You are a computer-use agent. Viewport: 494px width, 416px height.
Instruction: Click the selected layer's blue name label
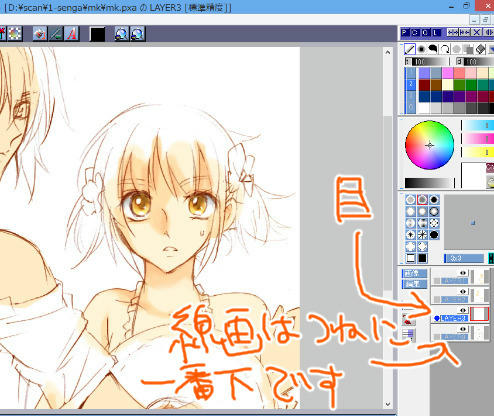[x=455, y=318]
